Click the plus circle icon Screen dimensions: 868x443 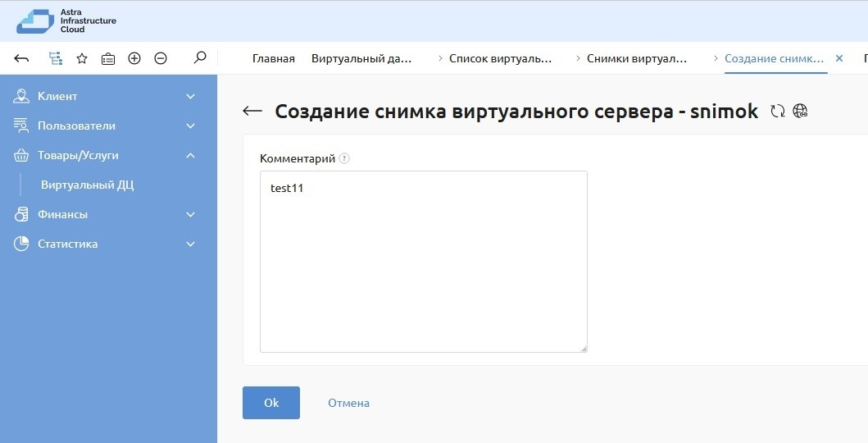click(134, 58)
